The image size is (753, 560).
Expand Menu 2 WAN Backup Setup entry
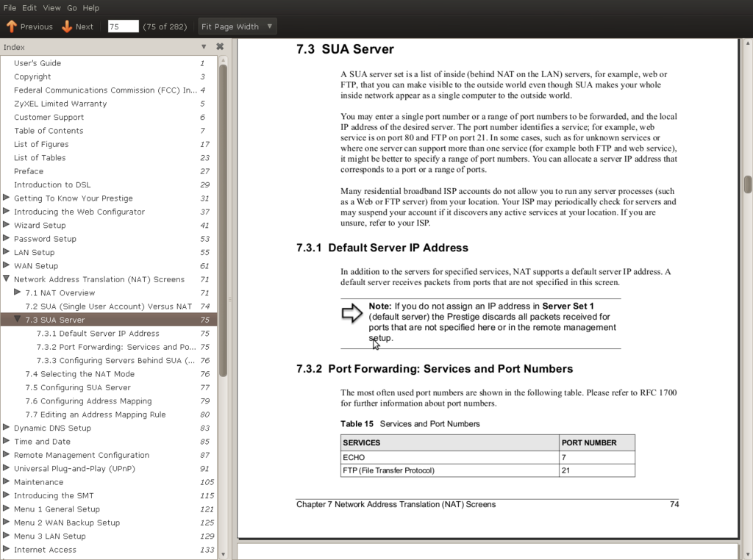[x=6, y=522]
